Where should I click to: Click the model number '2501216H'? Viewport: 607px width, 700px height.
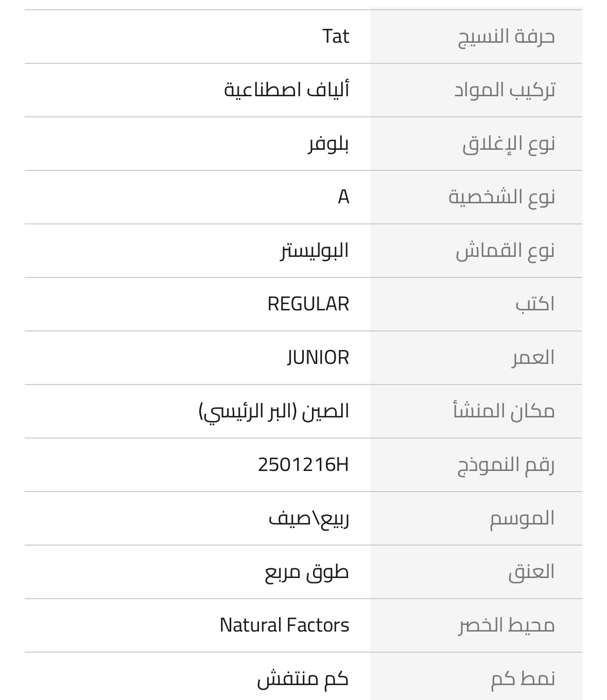[303, 465]
